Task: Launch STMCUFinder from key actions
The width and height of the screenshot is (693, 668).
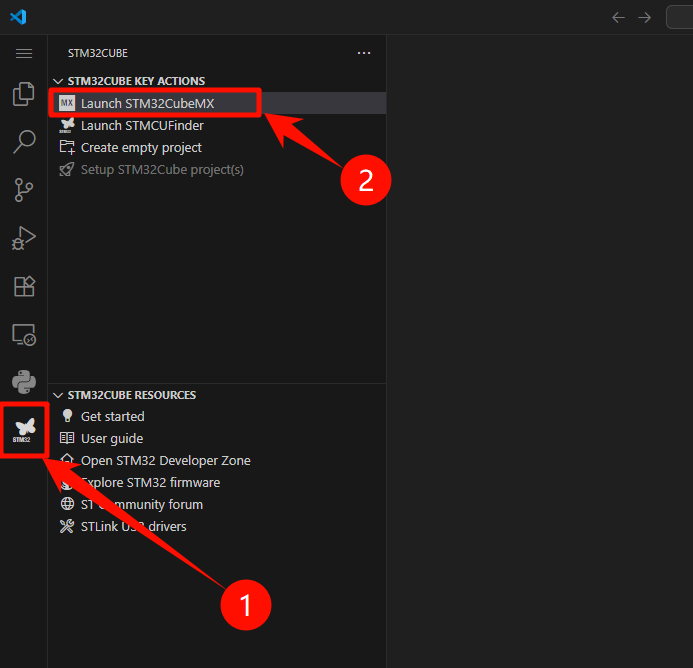Action: [x=217, y=125]
